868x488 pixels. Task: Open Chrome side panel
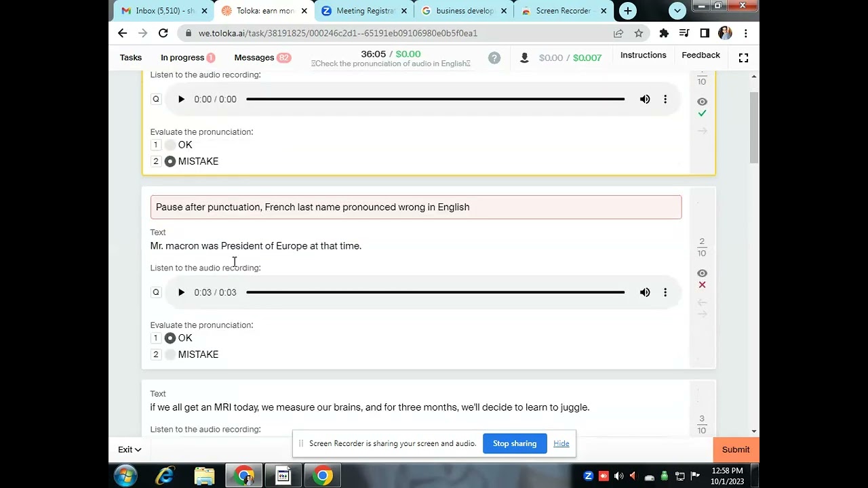coord(705,33)
